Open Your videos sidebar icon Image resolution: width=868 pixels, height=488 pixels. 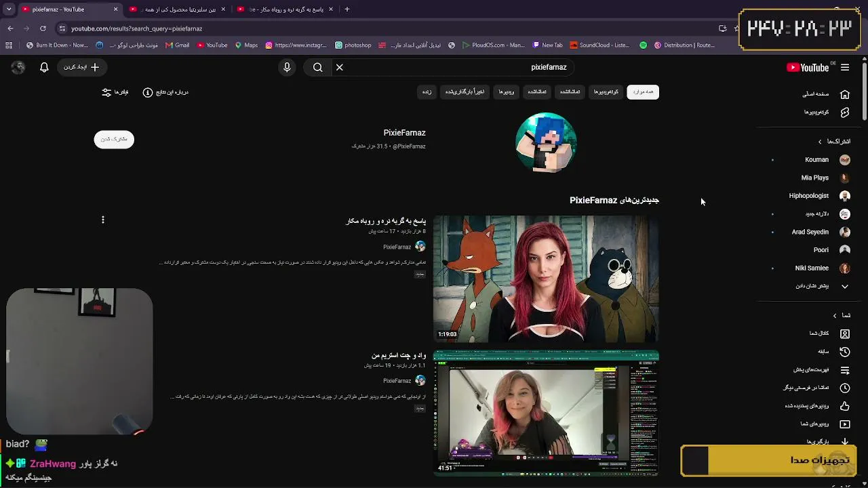(845, 424)
